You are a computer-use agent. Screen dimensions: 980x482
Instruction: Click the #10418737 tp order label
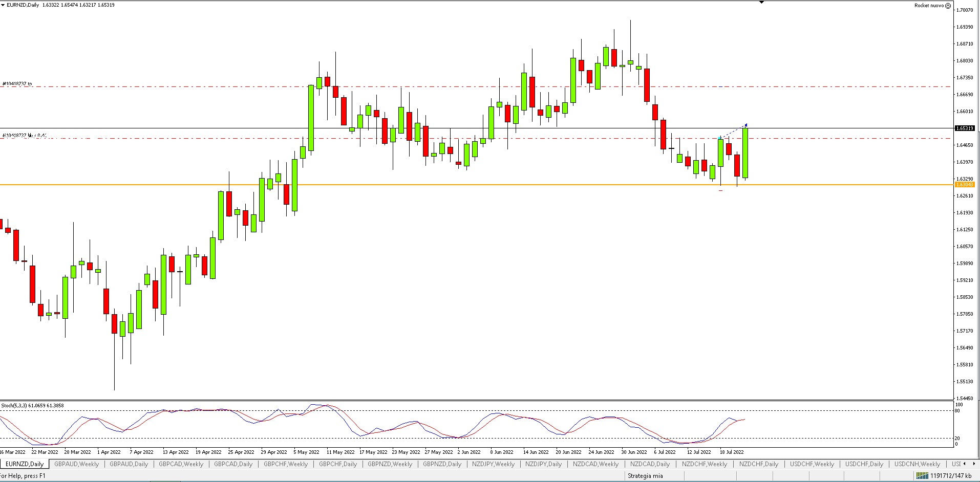[17, 83]
